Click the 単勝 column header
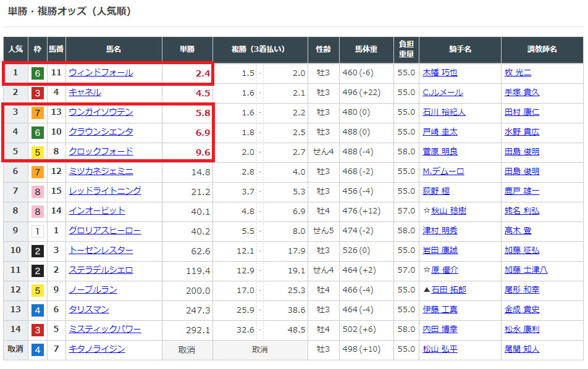Screen dimensions: 588x369 tap(187, 49)
